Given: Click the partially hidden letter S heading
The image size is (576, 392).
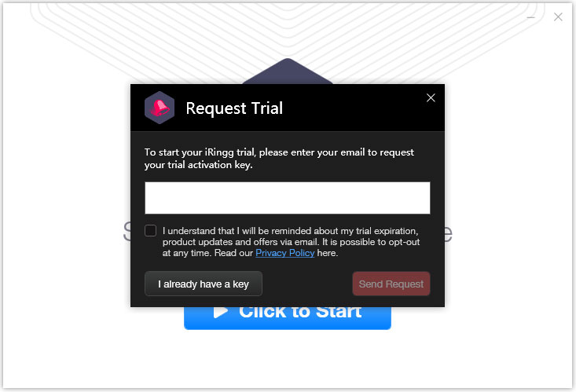Looking at the screenshot, I should coord(127,232).
